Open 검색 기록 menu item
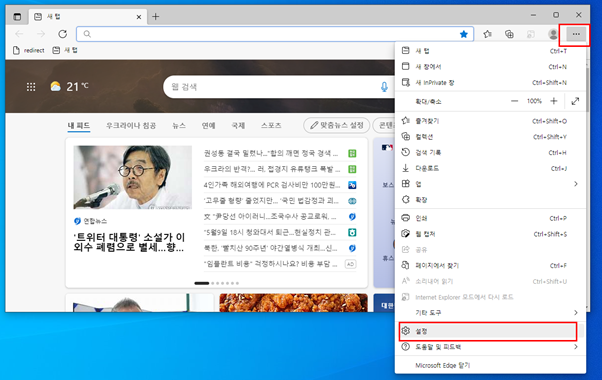The image size is (602, 380). coord(490,152)
